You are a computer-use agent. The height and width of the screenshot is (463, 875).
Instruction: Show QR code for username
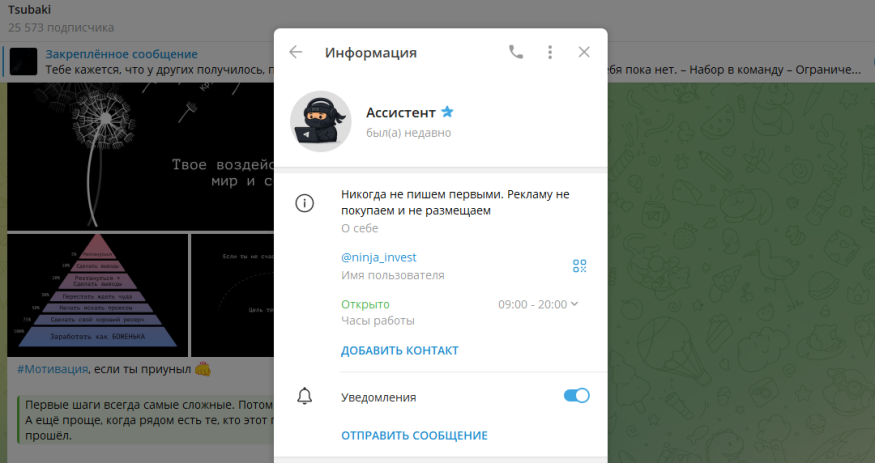(579, 265)
